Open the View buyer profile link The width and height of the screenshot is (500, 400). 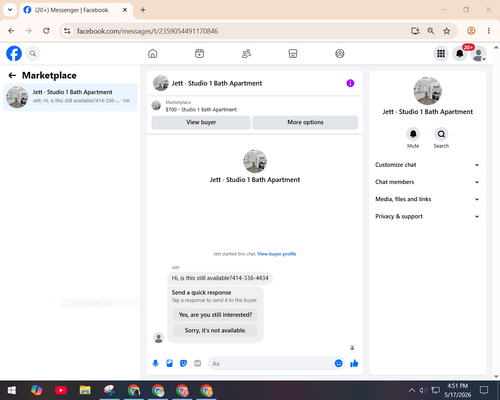[277, 254]
